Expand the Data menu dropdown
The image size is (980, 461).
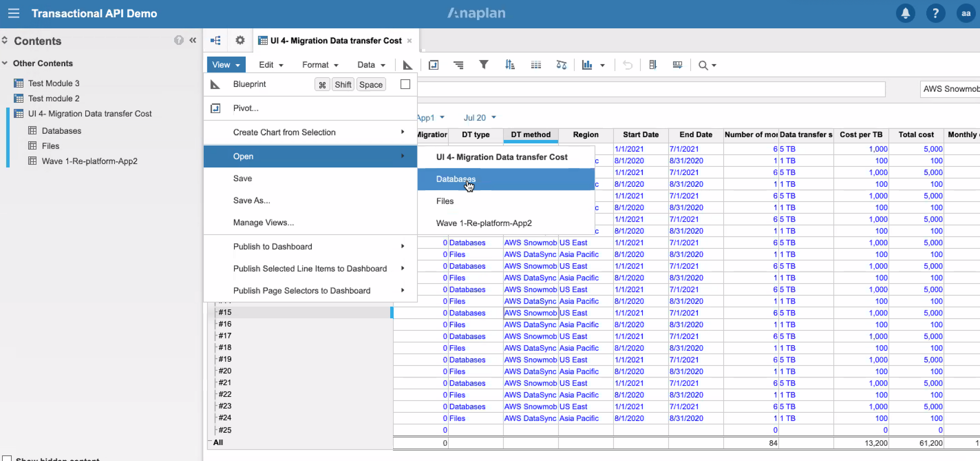pos(370,64)
